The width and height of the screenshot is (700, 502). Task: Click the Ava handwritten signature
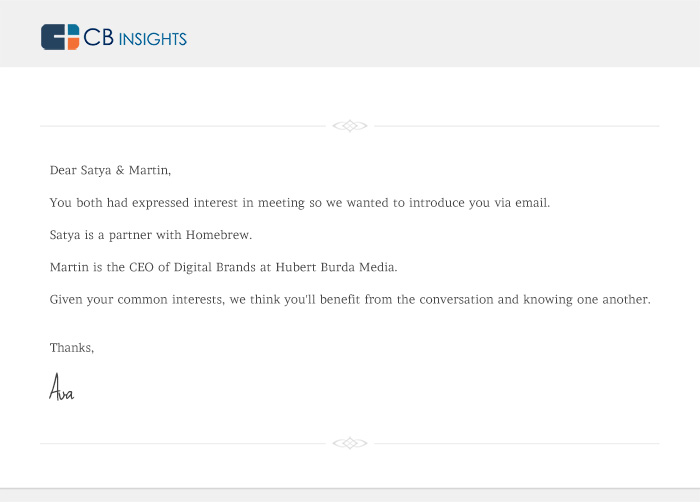[62, 387]
